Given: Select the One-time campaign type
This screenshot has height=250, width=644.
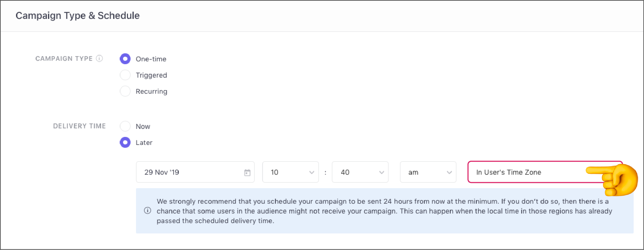Looking at the screenshot, I should click(x=125, y=59).
